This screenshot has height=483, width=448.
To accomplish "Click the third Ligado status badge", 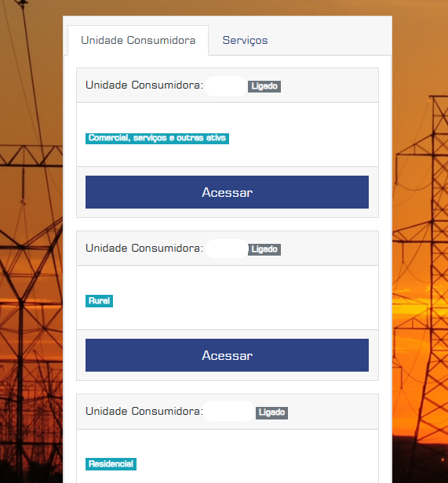I will click(271, 412).
